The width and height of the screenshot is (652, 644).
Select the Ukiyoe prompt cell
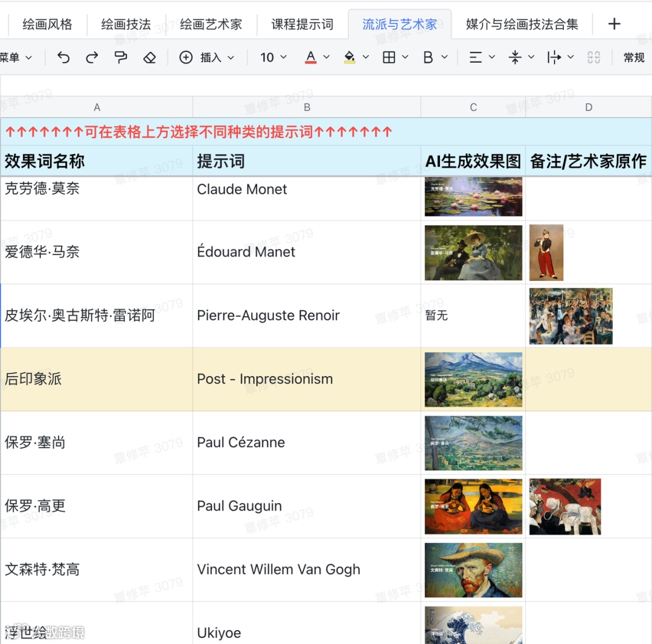click(x=307, y=623)
